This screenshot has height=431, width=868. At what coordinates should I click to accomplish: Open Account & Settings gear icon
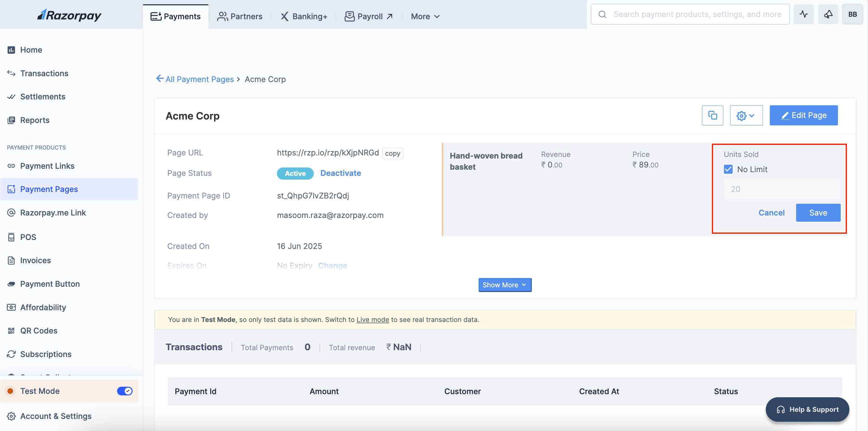[11, 416]
